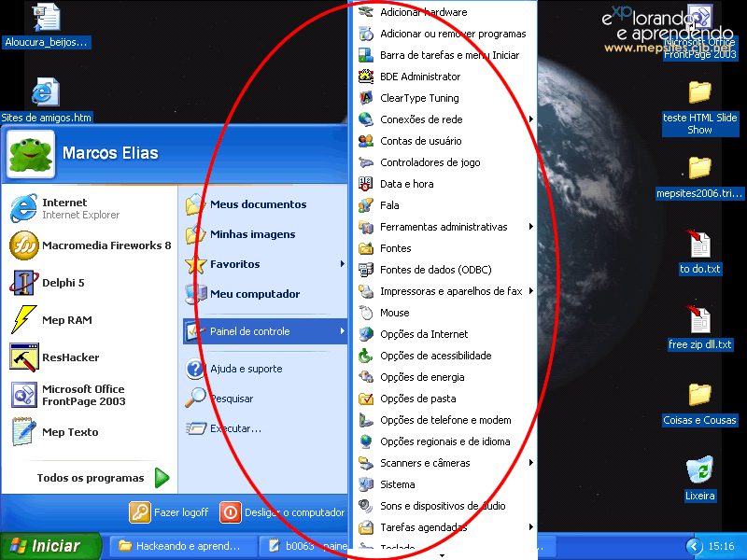Click Opções regionais e de idioma icon
This screenshot has width=747, height=560.
[x=366, y=441]
